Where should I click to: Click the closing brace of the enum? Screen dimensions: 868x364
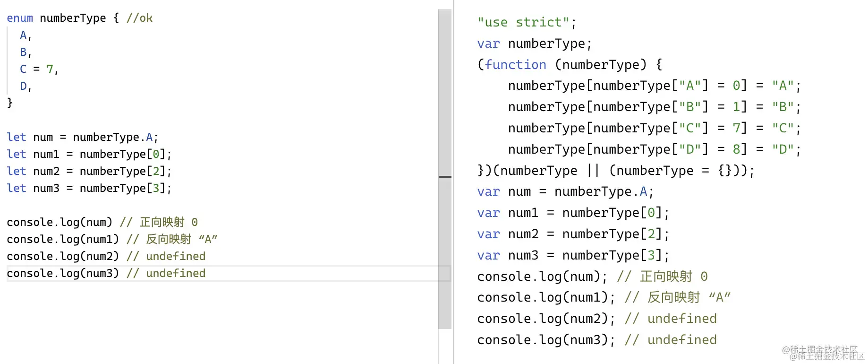click(9, 103)
